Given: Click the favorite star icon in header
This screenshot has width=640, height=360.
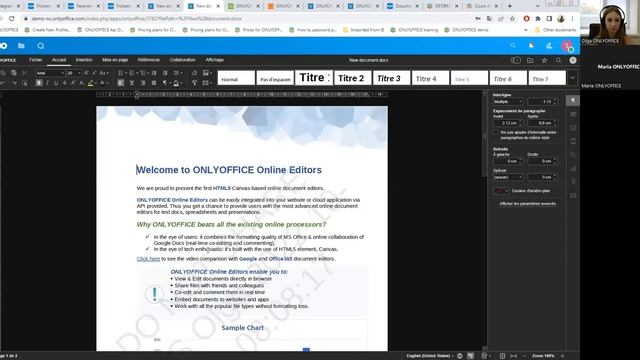Looking at the screenshot, I should point(544,60).
